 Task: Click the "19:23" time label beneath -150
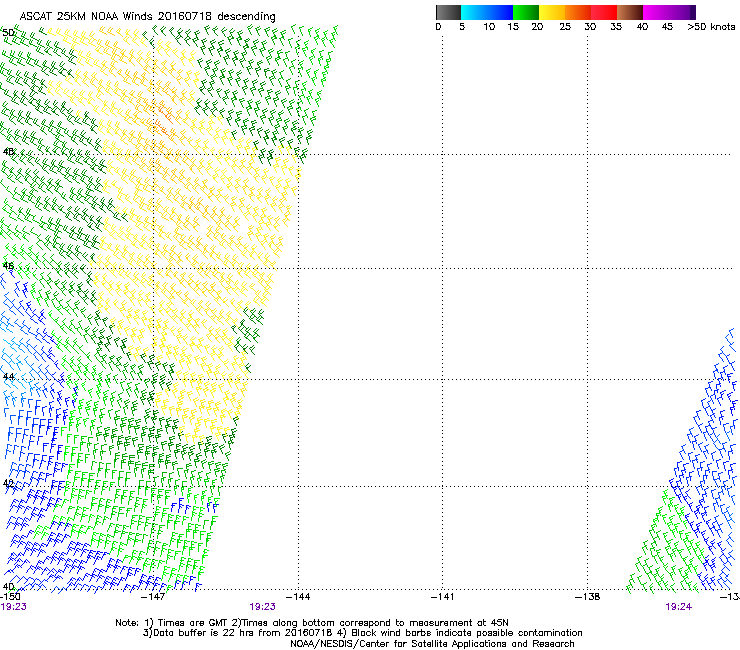tap(13, 607)
